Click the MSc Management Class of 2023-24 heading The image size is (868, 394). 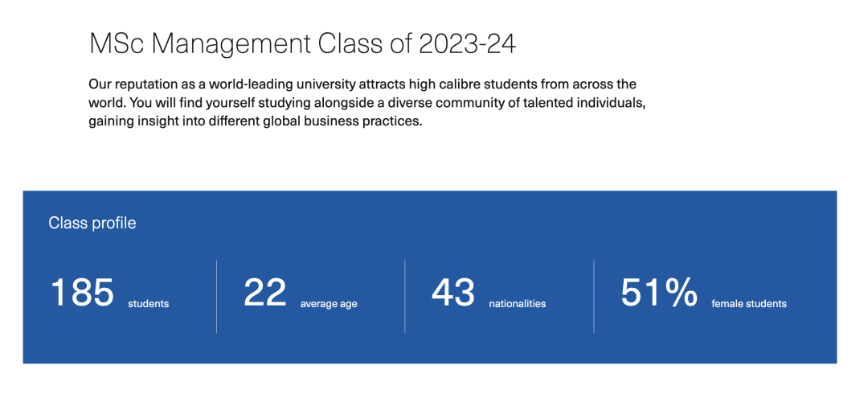pyautogui.click(x=302, y=44)
